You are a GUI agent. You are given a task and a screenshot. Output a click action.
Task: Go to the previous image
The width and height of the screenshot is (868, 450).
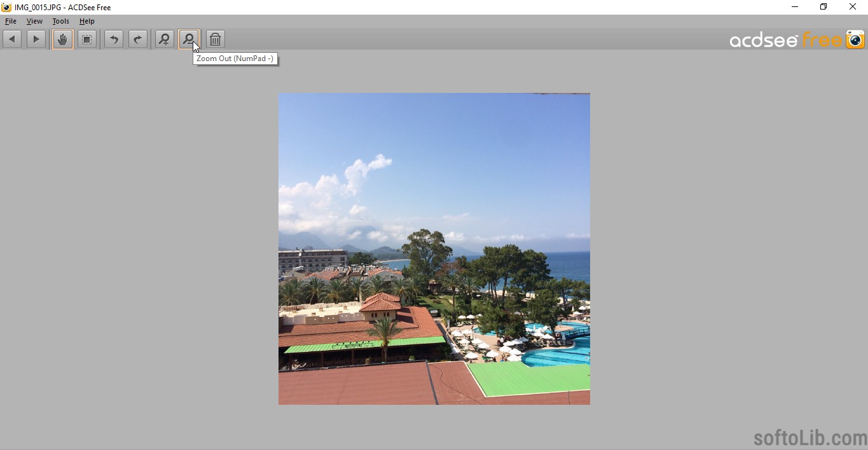pos(12,39)
